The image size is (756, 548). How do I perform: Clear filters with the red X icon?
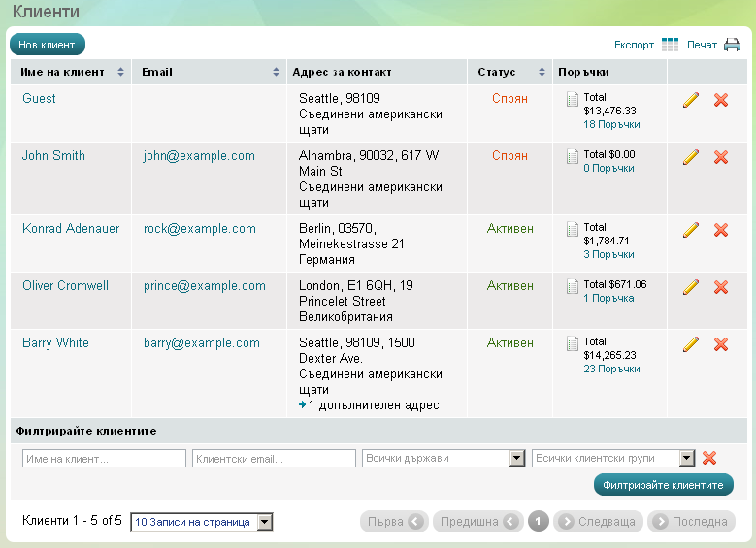[709, 459]
